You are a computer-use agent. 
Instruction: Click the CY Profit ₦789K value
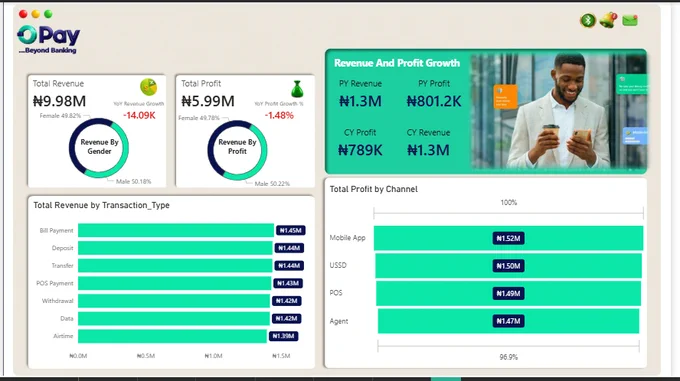[360, 150]
